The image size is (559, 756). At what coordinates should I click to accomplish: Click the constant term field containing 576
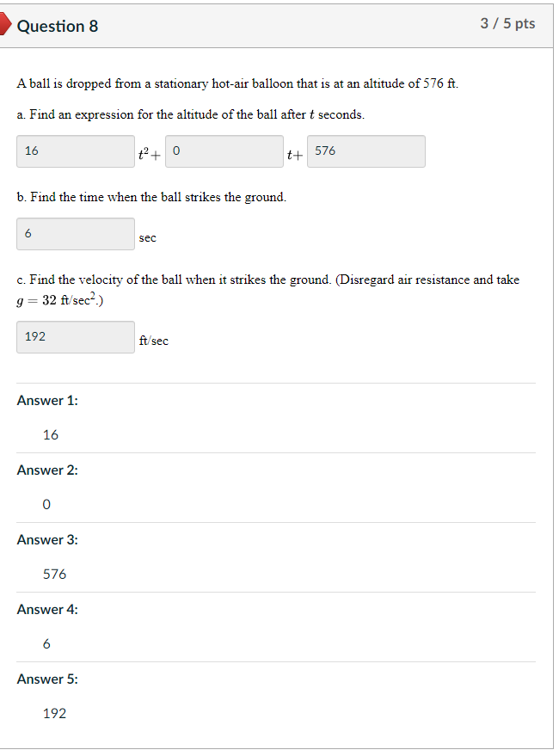(x=366, y=151)
